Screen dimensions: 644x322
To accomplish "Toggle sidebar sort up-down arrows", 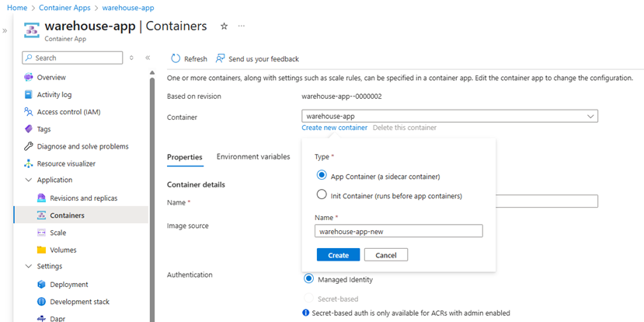I will (131, 58).
